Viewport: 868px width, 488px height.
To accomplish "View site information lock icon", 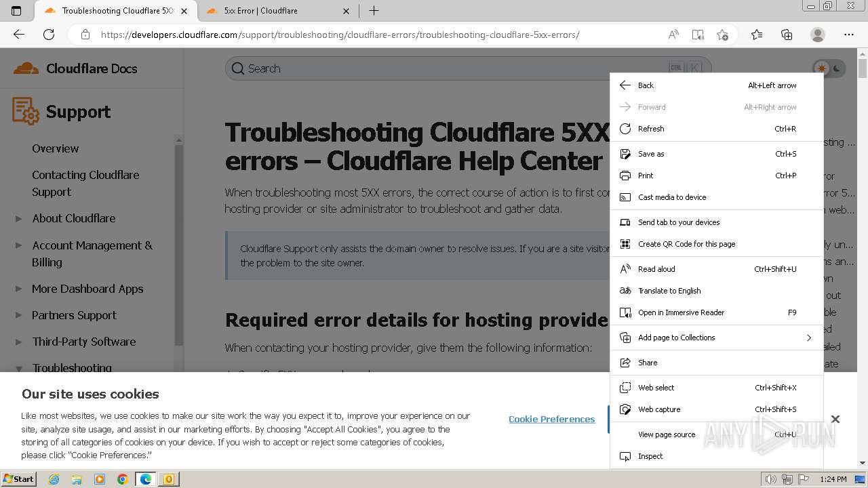I will pos(85,35).
